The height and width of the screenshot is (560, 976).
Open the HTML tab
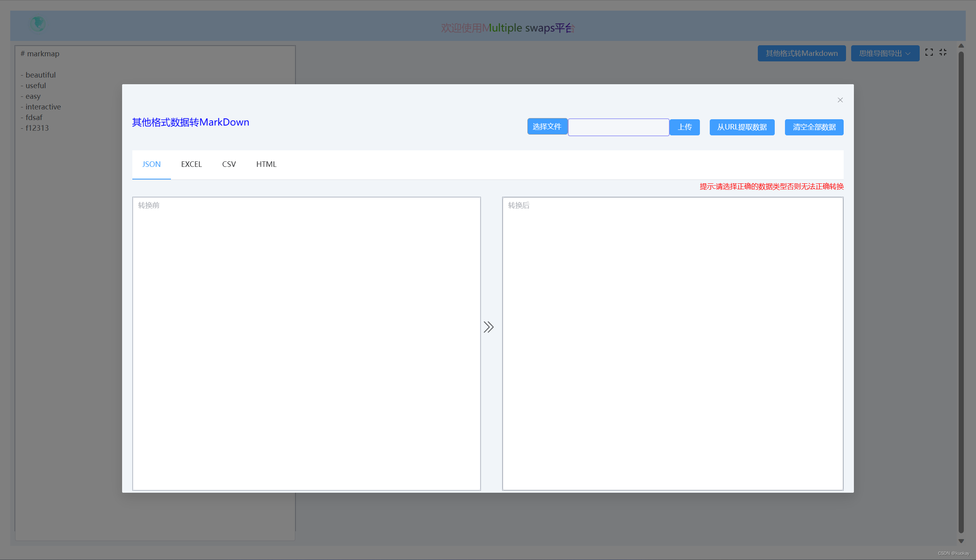click(266, 164)
